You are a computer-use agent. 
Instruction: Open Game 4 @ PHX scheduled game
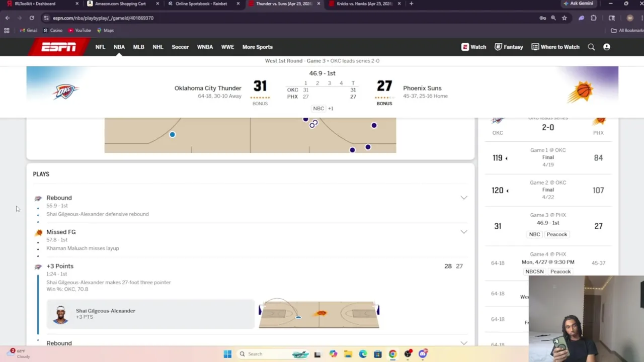[548, 263]
